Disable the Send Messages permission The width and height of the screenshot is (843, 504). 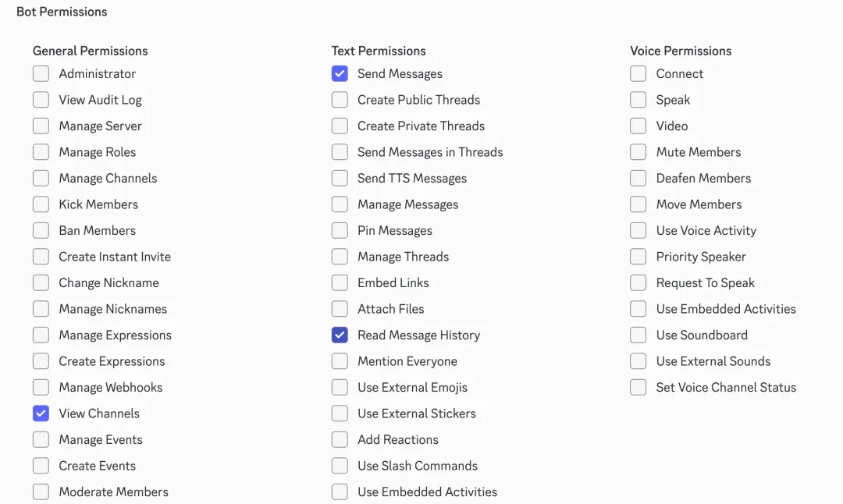click(340, 73)
